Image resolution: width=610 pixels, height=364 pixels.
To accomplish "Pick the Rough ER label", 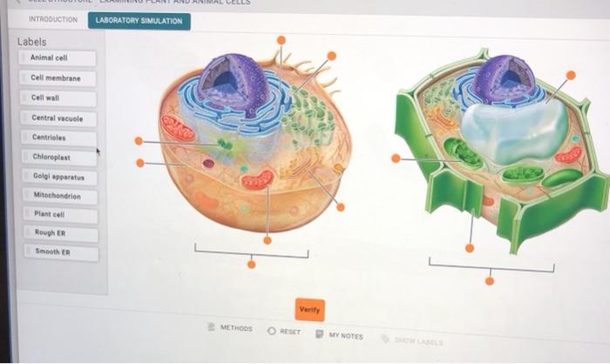I will click(x=61, y=233).
